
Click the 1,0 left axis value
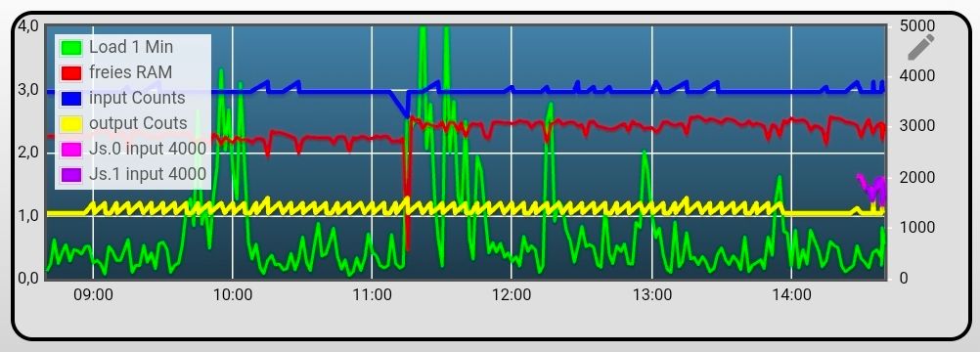coord(28,216)
